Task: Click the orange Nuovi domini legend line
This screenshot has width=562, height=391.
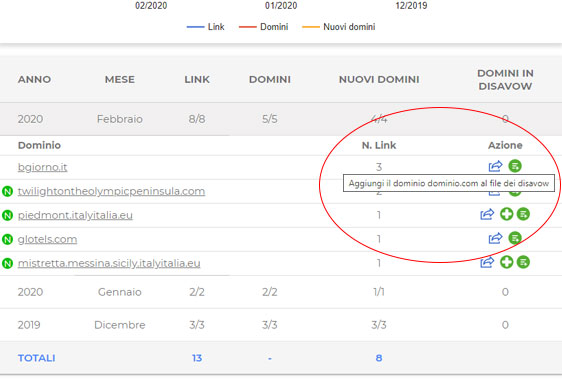Action: [311, 27]
